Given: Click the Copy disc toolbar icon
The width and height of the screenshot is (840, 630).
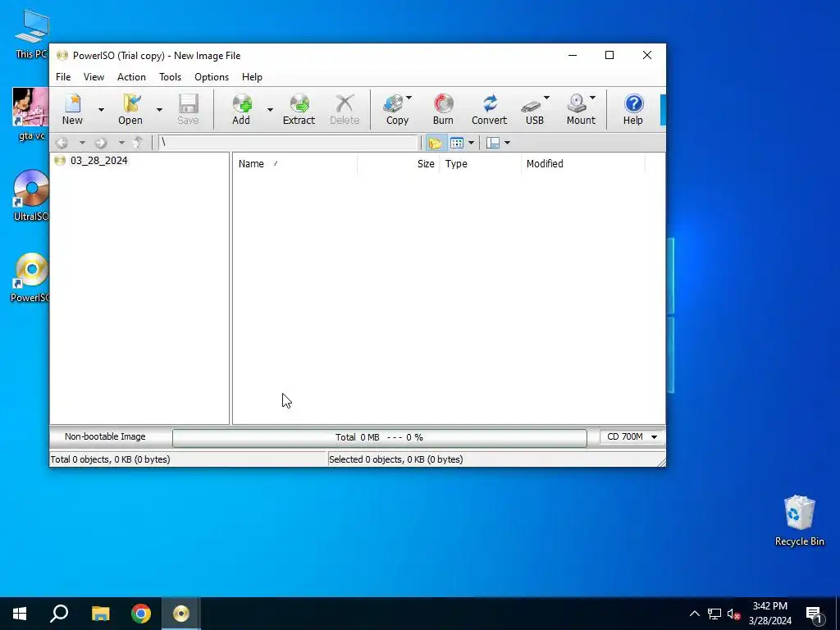Looking at the screenshot, I should coord(397,109).
